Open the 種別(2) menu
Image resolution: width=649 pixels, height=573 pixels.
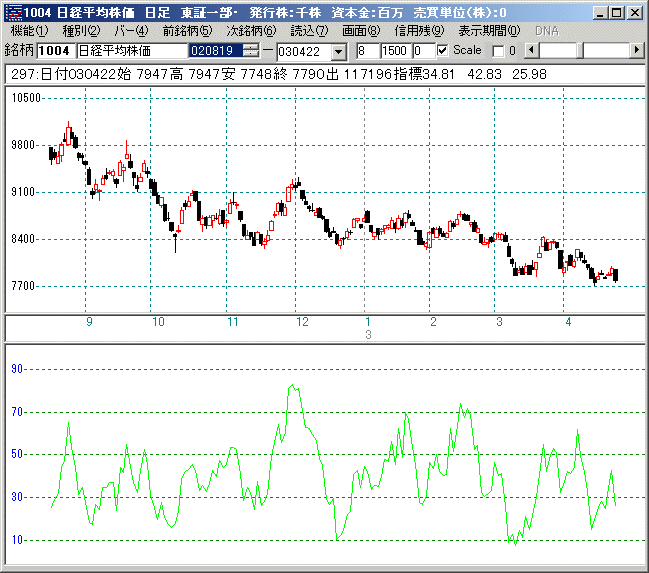point(81,31)
